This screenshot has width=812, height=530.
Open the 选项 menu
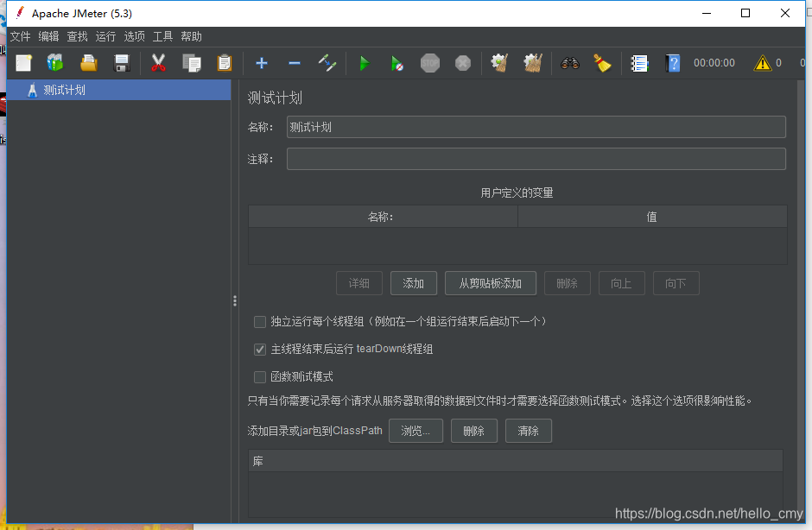pos(134,36)
